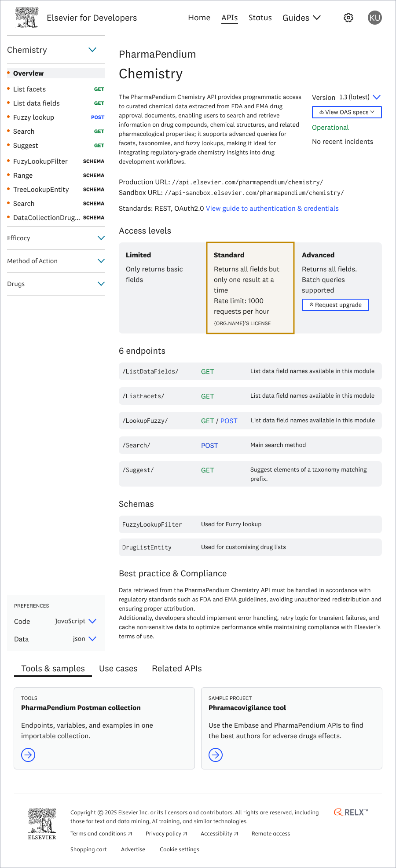
Task: Open authentication & credentials guide link
Action: [x=272, y=209]
